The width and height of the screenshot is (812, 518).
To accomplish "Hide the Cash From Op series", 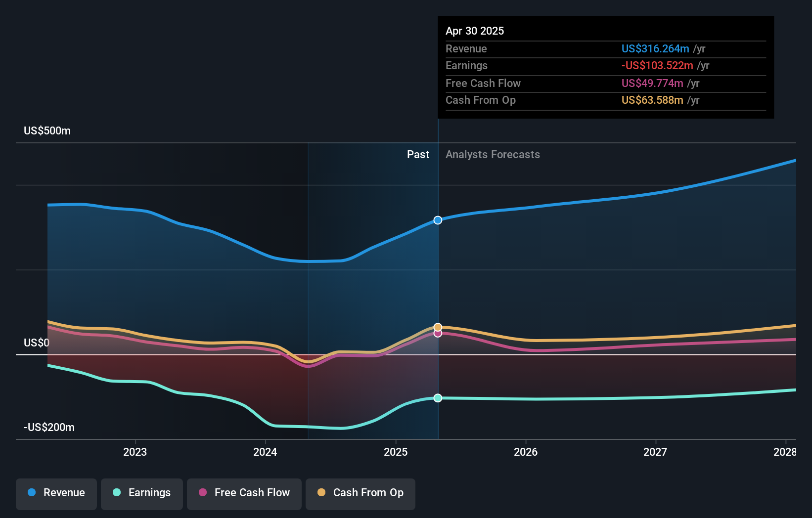I will coord(360,493).
